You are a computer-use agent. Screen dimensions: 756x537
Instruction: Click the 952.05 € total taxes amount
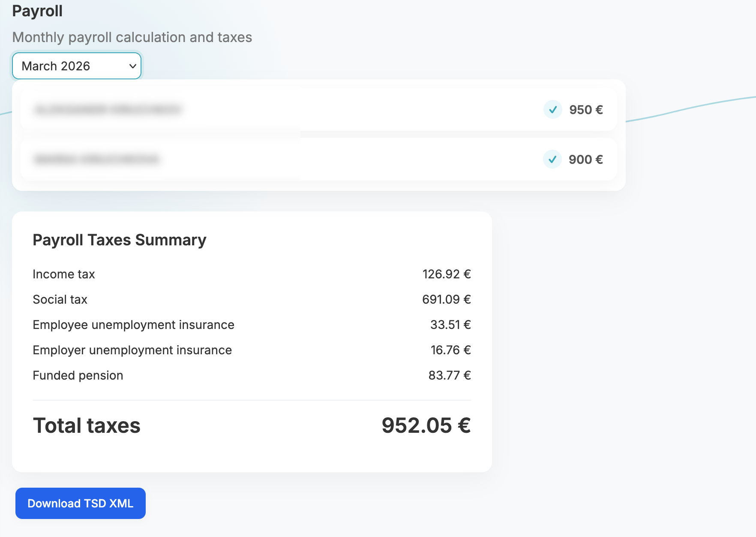coord(426,425)
